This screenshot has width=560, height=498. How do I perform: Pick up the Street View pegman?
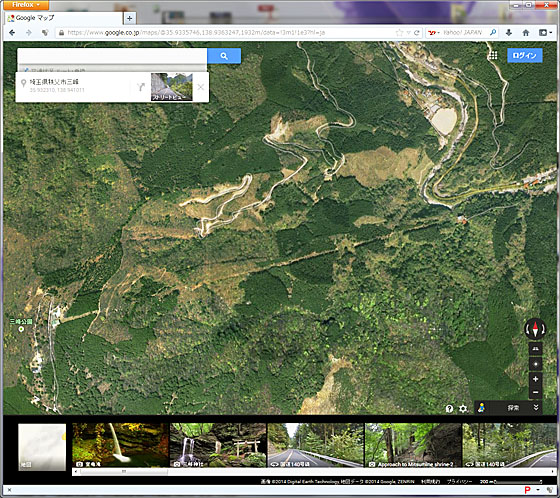point(481,408)
